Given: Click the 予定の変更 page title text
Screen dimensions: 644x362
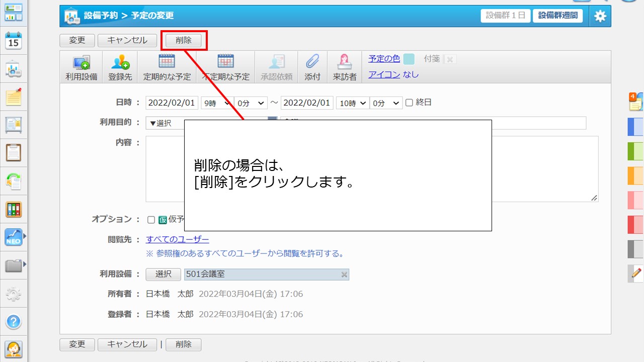Looking at the screenshot, I should [152, 16].
